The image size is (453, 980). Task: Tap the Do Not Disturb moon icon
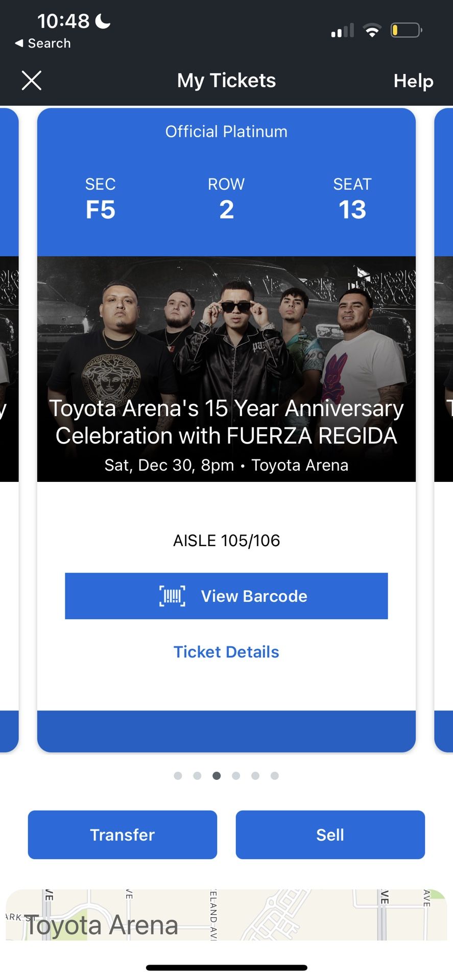(103, 21)
